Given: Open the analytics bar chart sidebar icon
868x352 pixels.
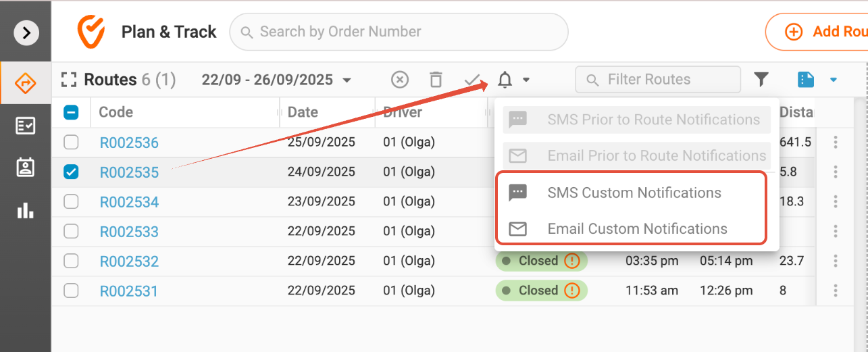Looking at the screenshot, I should (x=26, y=210).
